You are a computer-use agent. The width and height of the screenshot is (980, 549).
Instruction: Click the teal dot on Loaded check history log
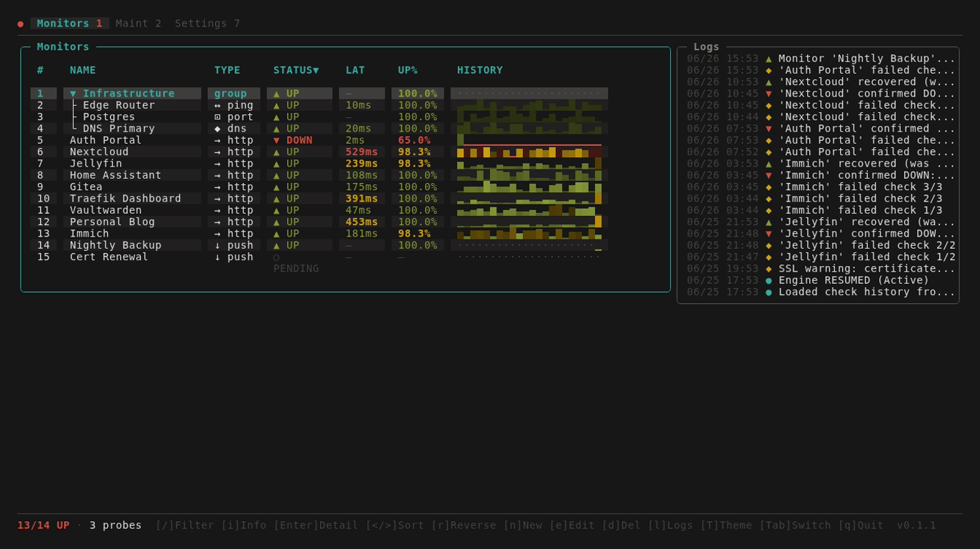pos(769,292)
